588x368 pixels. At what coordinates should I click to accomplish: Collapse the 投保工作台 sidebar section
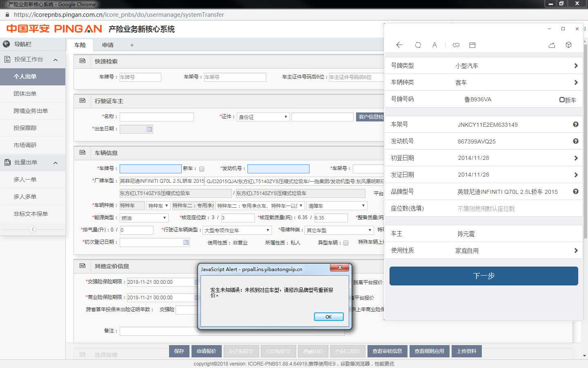[56, 60]
